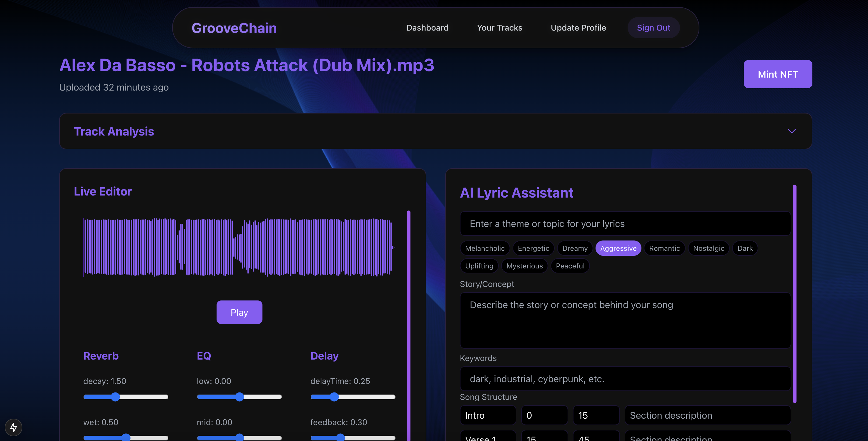The width and height of the screenshot is (868, 441).
Task: Go to Your Tracks page
Action: 499,28
